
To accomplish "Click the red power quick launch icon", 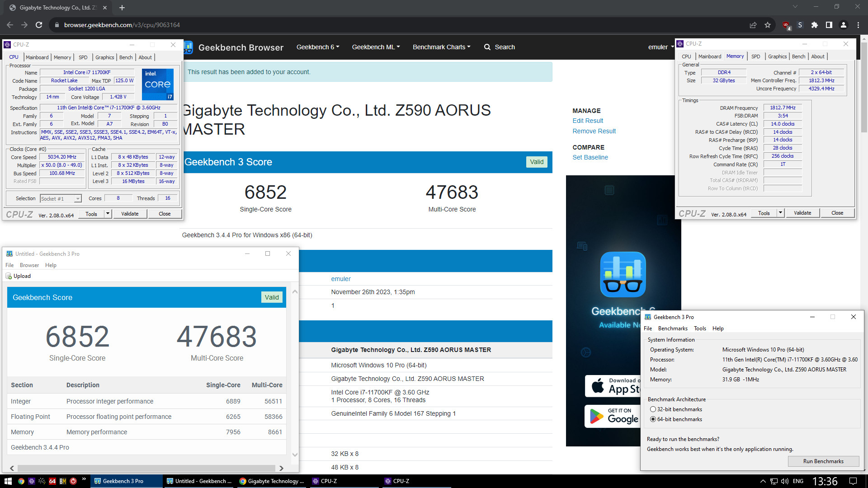I will tap(73, 481).
